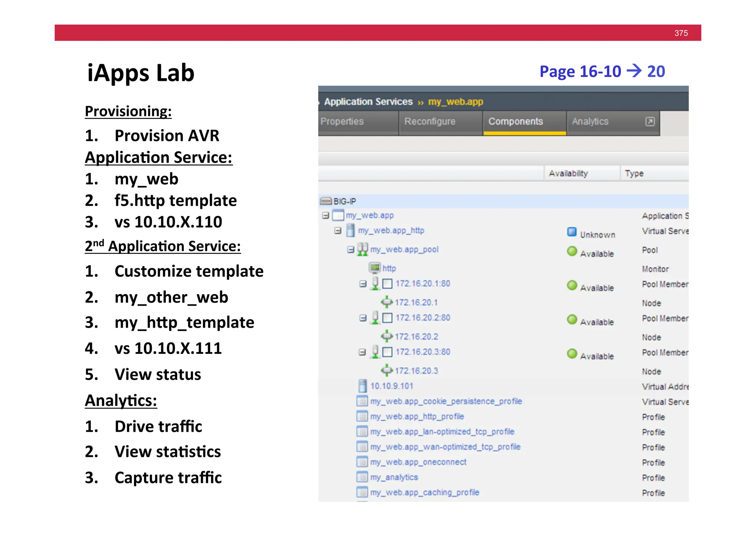Click the node icon beside 172.16.20.2
The image size is (756, 534).
point(386,336)
